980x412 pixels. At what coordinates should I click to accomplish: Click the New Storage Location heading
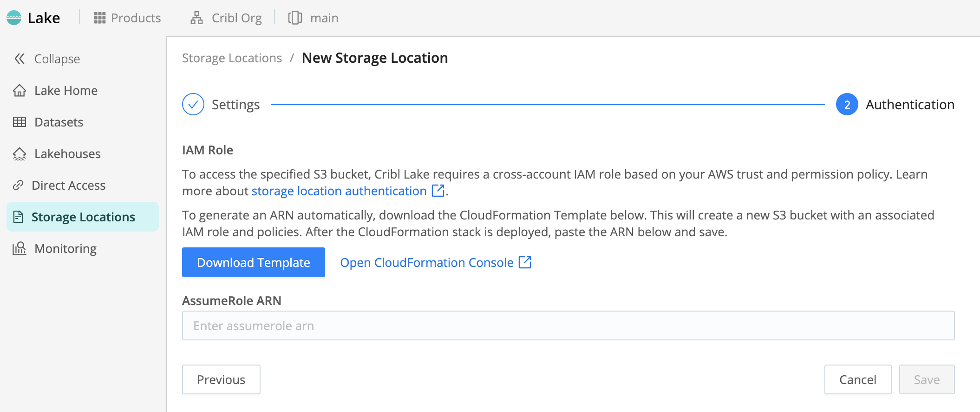pos(375,58)
